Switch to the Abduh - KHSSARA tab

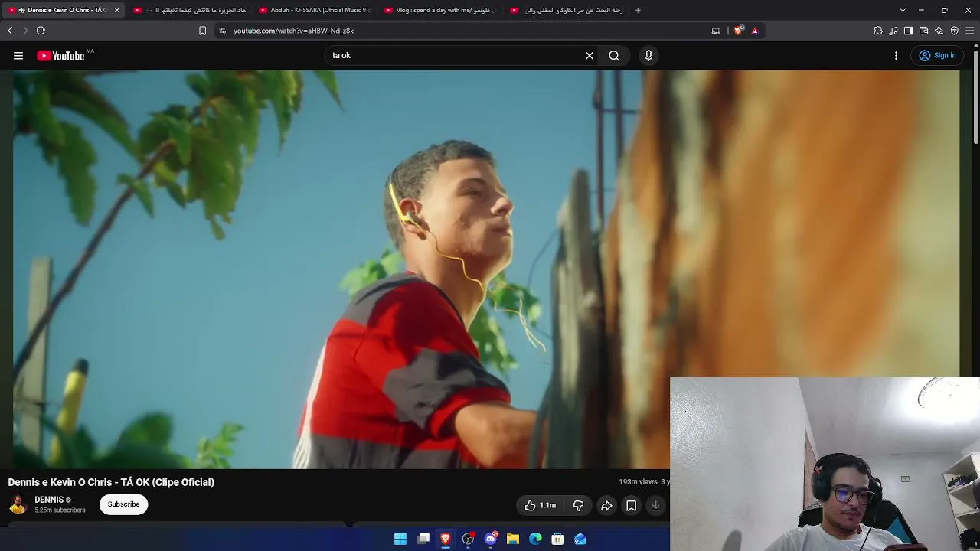coord(314,10)
